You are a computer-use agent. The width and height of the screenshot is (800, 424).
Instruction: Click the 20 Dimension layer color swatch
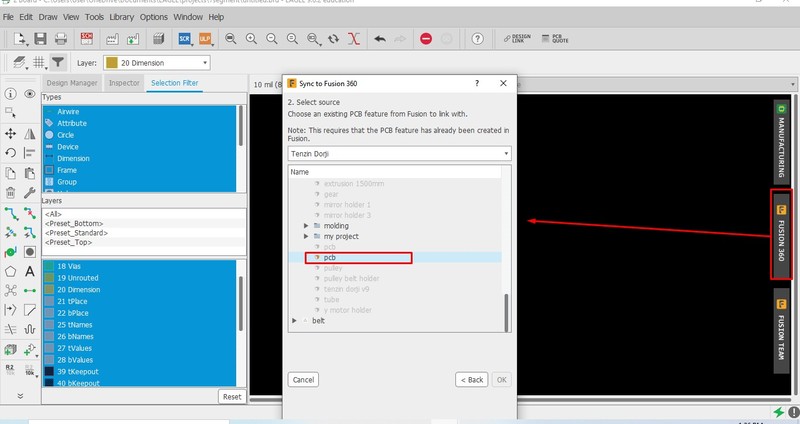[49, 289]
